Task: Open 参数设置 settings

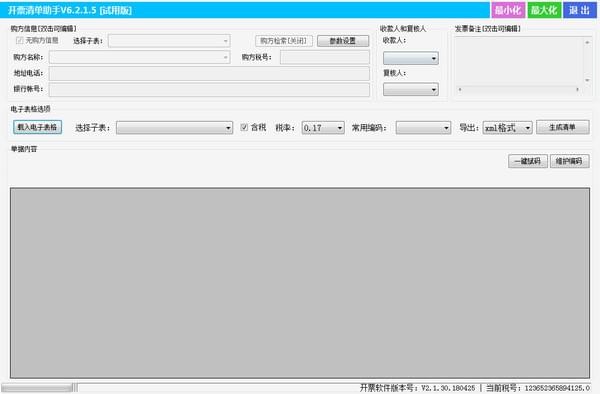Action: pyautogui.click(x=343, y=41)
